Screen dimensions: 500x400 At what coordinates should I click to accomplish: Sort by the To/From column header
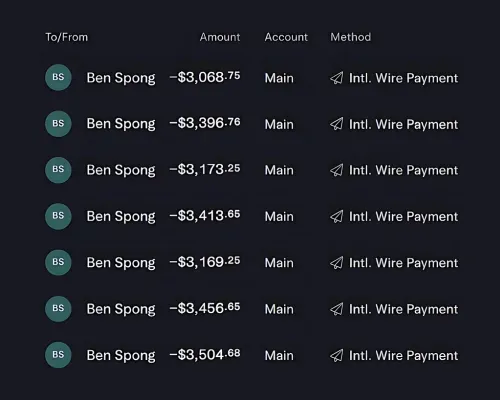pos(67,37)
